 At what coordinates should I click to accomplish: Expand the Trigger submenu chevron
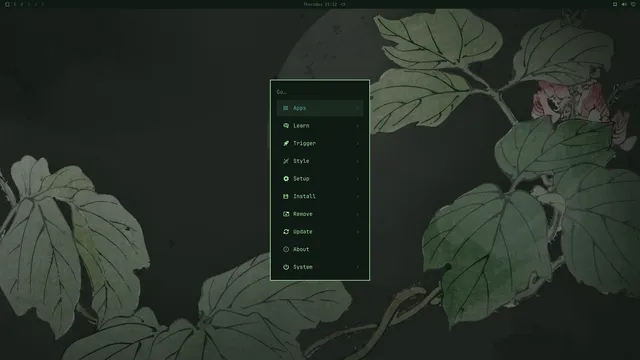pyautogui.click(x=358, y=143)
